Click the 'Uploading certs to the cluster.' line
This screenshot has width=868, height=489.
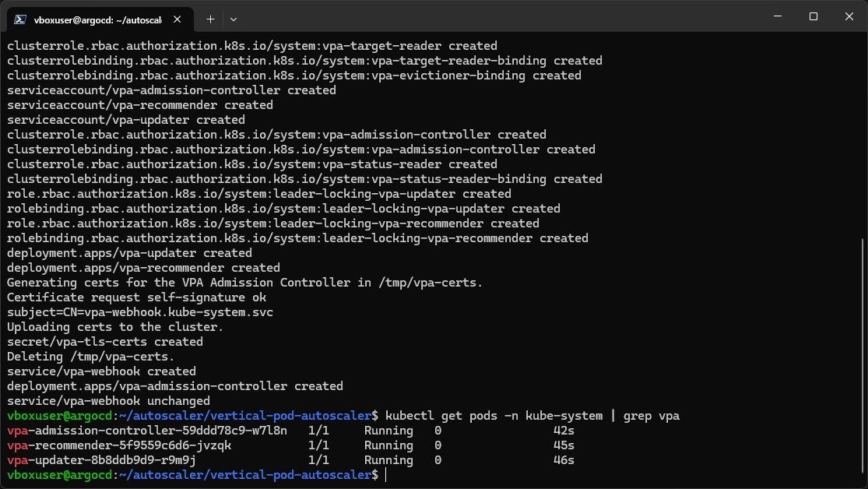[x=115, y=327]
